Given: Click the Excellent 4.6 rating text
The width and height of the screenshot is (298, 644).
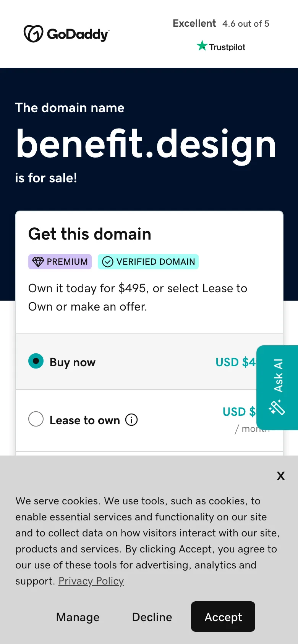Looking at the screenshot, I should (x=221, y=24).
